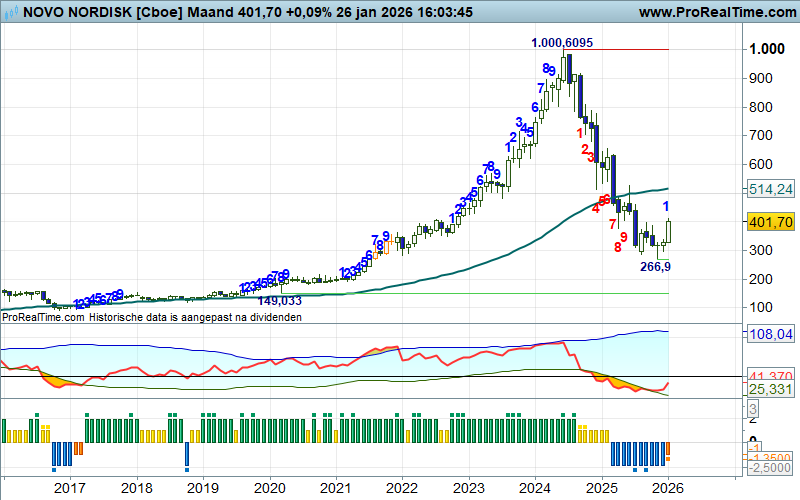The image size is (800, 500).
Task: Click the 1.000 level on price axis
Action: 767,50
